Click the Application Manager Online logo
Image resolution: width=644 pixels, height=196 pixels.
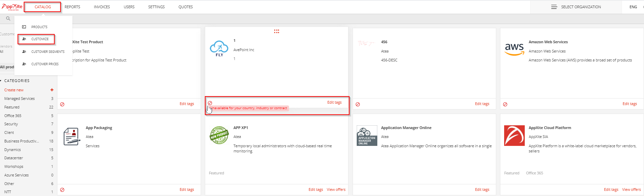(367, 136)
